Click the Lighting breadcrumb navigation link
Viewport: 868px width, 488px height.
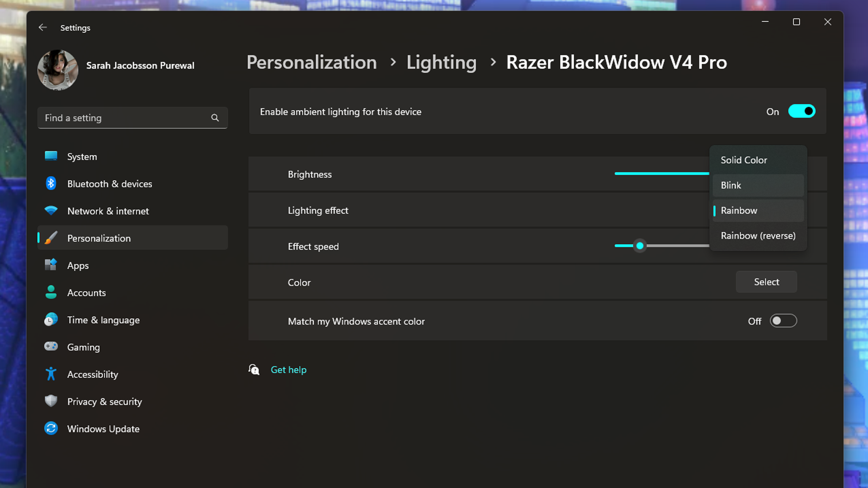[x=442, y=61]
